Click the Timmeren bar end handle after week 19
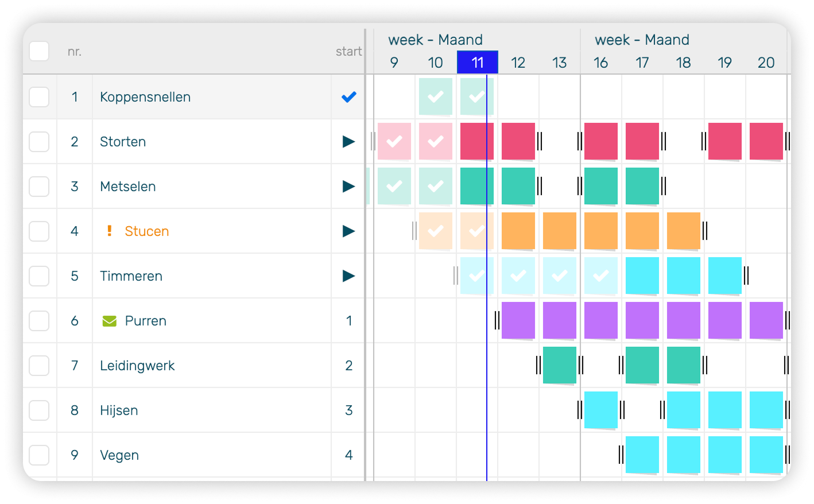Viewport: 814px width, 504px height. [746, 276]
